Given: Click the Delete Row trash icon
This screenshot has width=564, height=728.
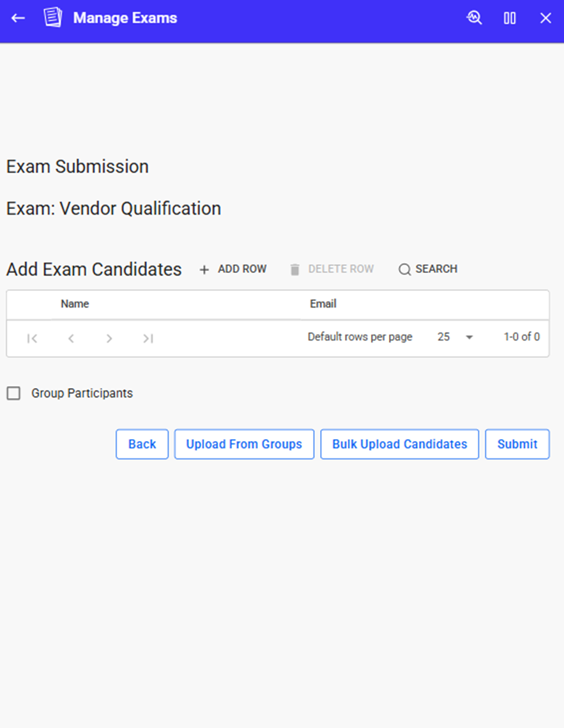Looking at the screenshot, I should tap(294, 270).
